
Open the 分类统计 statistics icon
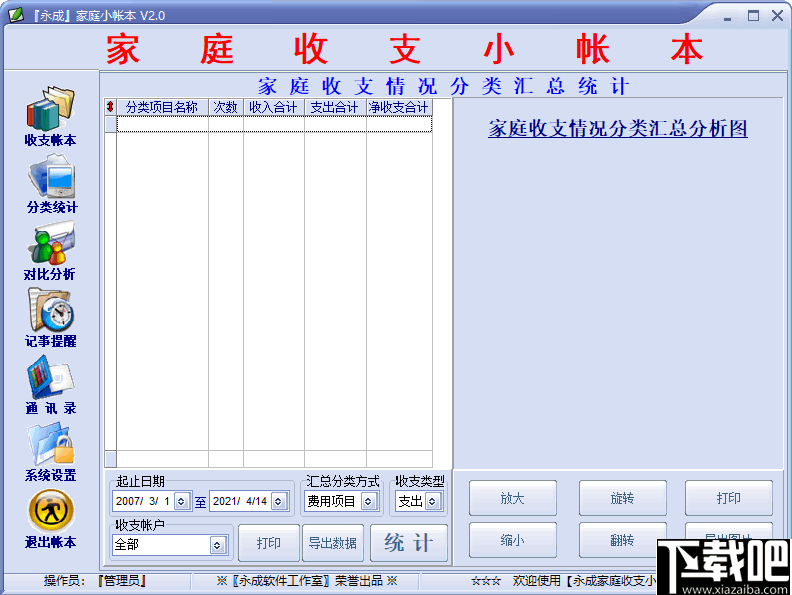click(x=52, y=184)
